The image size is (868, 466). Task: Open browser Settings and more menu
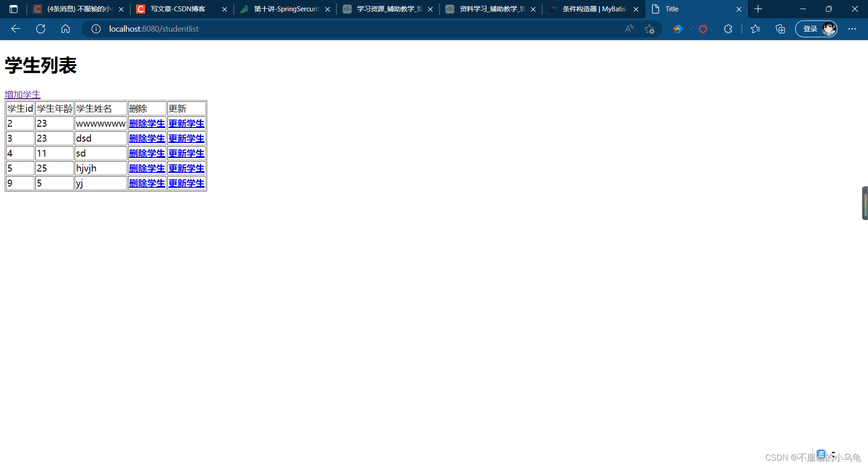pyautogui.click(x=852, y=29)
